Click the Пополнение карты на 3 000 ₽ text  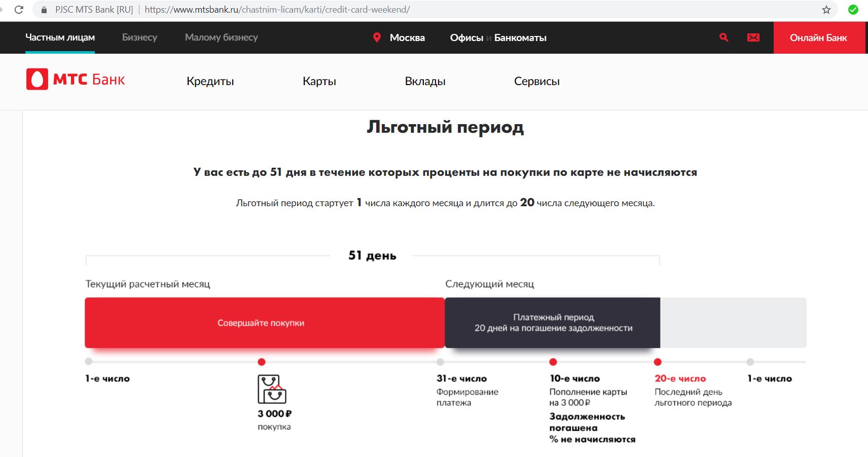pos(588,397)
